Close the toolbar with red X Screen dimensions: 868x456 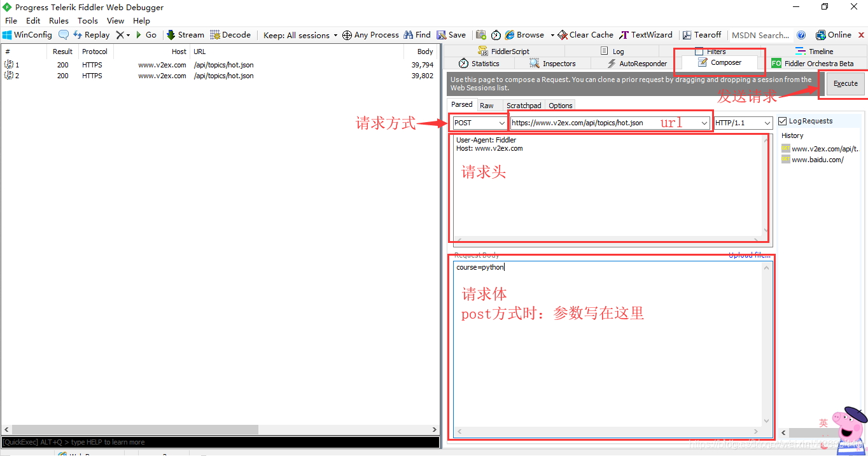pyautogui.click(x=862, y=35)
